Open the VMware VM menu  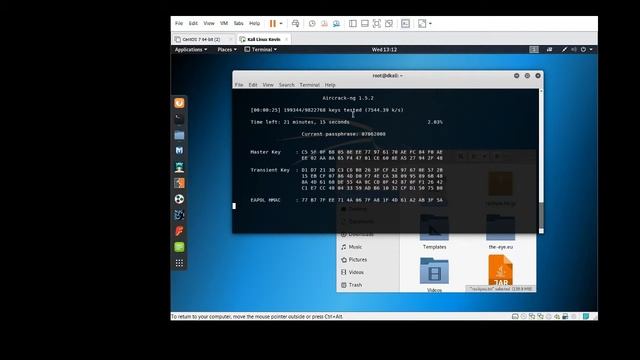(224, 23)
